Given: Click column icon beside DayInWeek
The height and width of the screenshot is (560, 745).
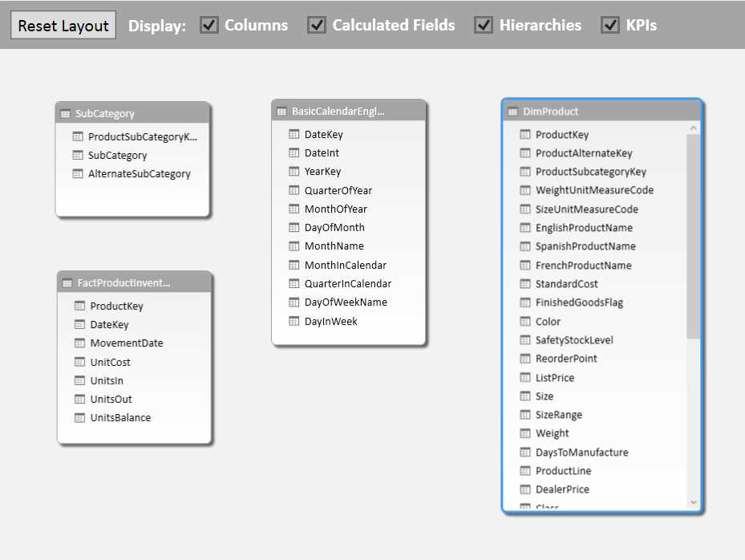Looking at the screenshot, I should [294, 321].
